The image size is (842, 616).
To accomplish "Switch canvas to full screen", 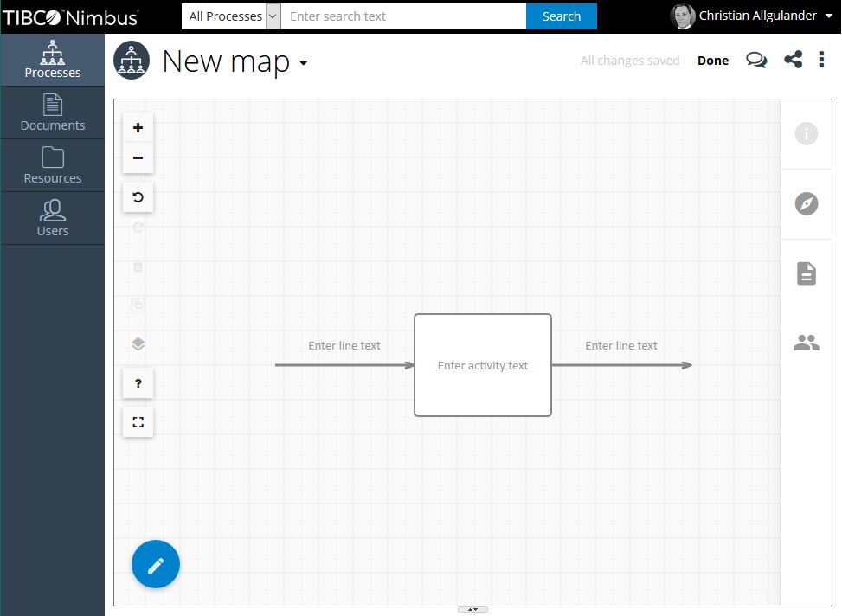I will click(x=138, y=422).
